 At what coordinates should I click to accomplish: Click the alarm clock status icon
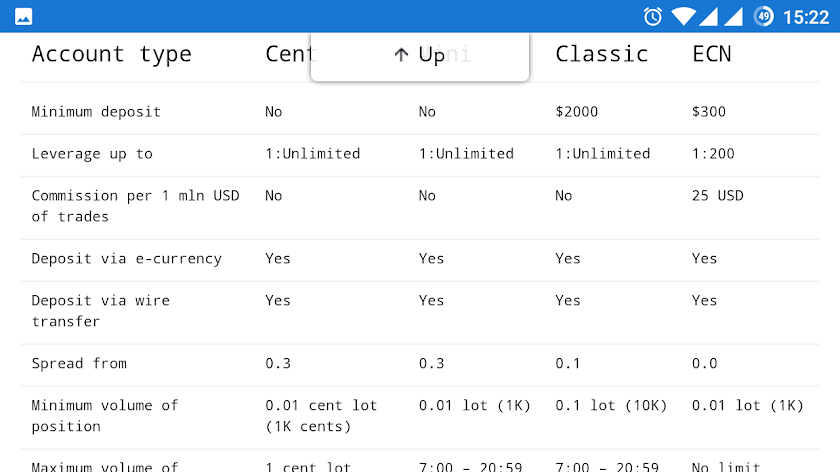tap(653, 16)
